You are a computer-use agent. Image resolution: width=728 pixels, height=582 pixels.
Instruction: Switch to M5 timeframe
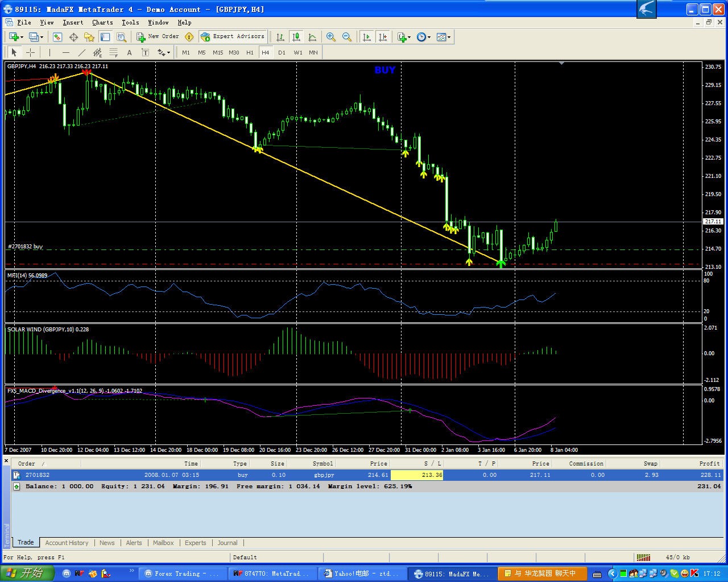click(202, 52)
